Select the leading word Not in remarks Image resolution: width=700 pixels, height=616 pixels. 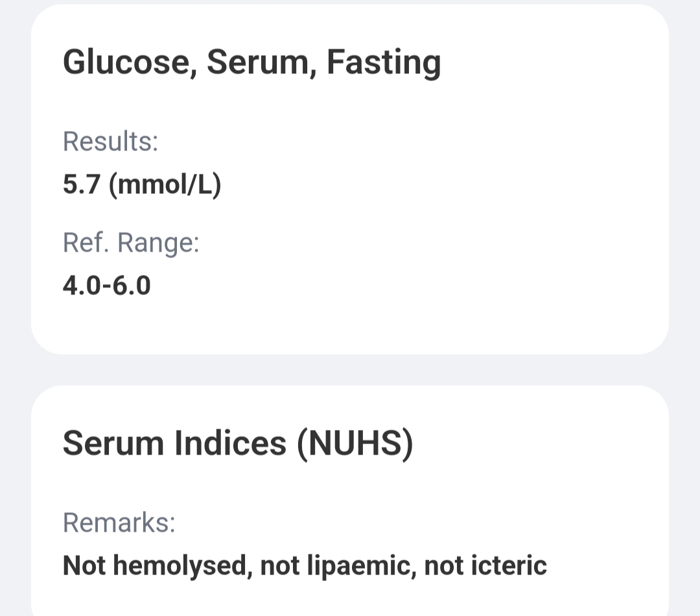[x=84, y=565]
